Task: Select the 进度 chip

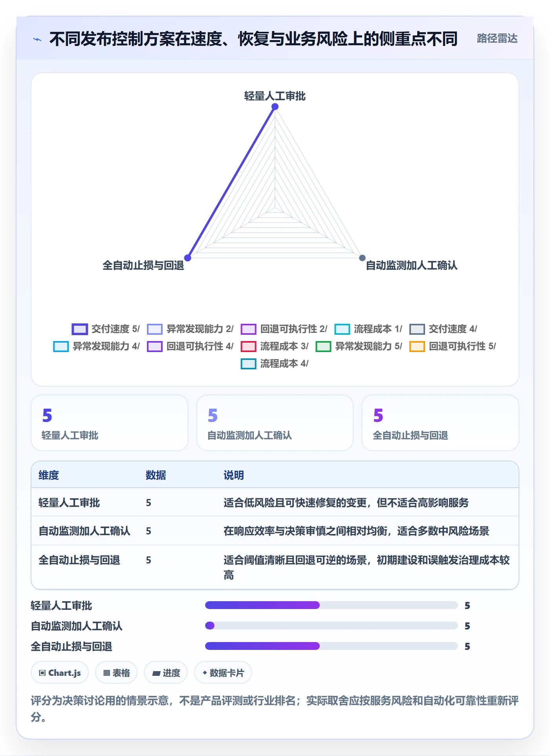Action: pos(166,673)
